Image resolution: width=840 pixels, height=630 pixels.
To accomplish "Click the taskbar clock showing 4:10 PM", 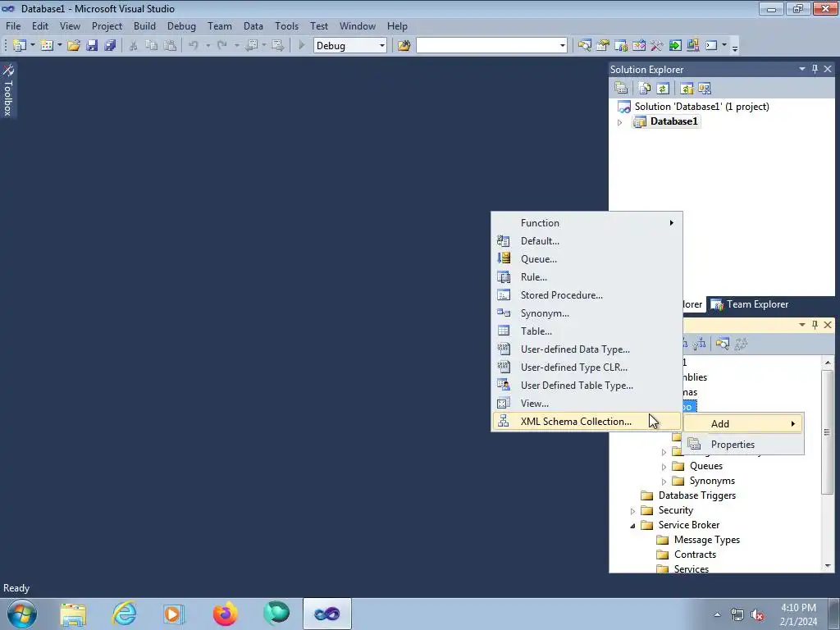I will [798, 614].
